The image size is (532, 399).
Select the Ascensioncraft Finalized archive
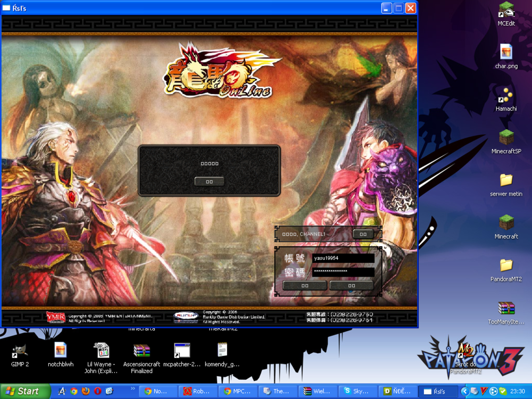click(142, 358)
